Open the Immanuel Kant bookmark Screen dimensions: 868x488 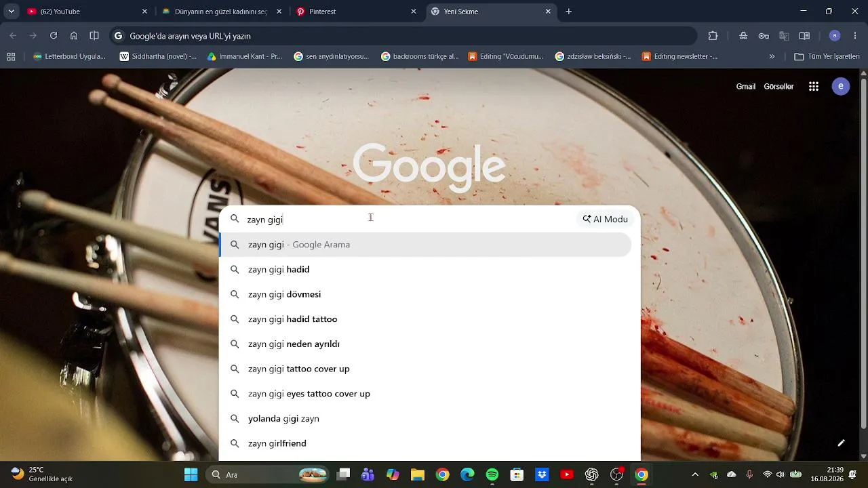pos(245,57)
